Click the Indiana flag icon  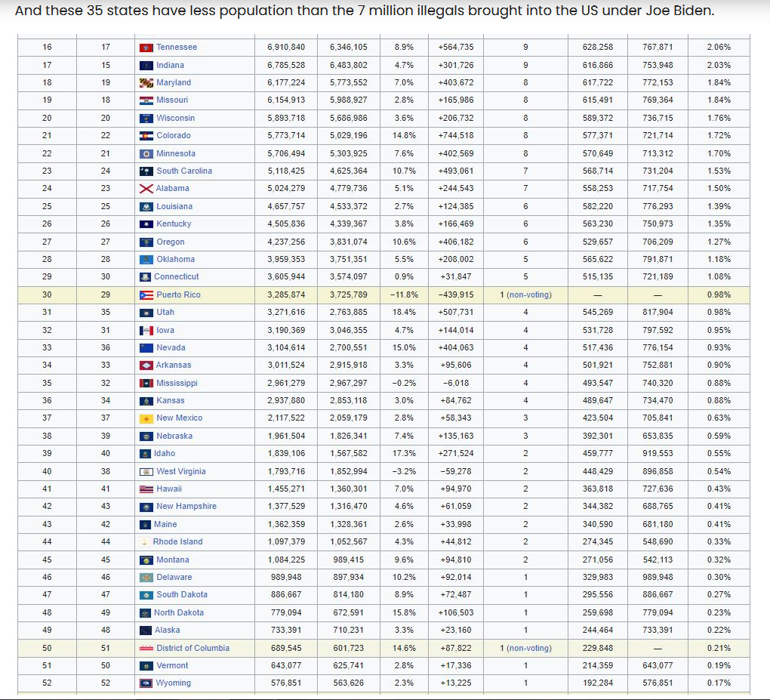[146, 66]
